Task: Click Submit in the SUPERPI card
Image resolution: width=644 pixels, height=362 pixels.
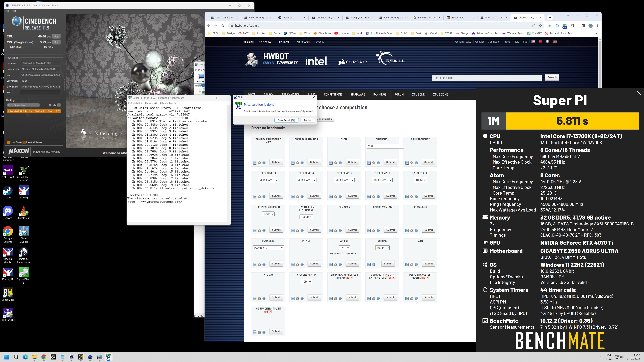Action: (x=352, y=264)
